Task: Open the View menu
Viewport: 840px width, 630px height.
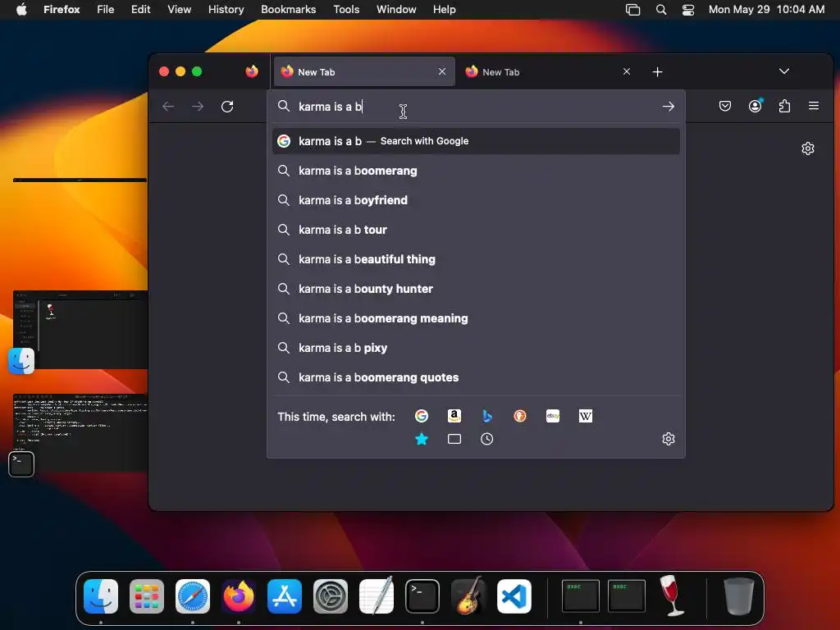Action: tap(179, 10)
